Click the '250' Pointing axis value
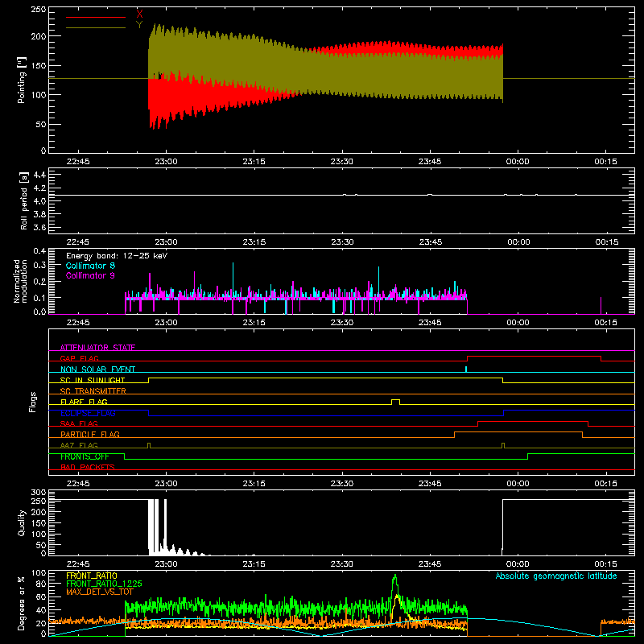Viewport: 644px width, 644px height. [39, 9]
